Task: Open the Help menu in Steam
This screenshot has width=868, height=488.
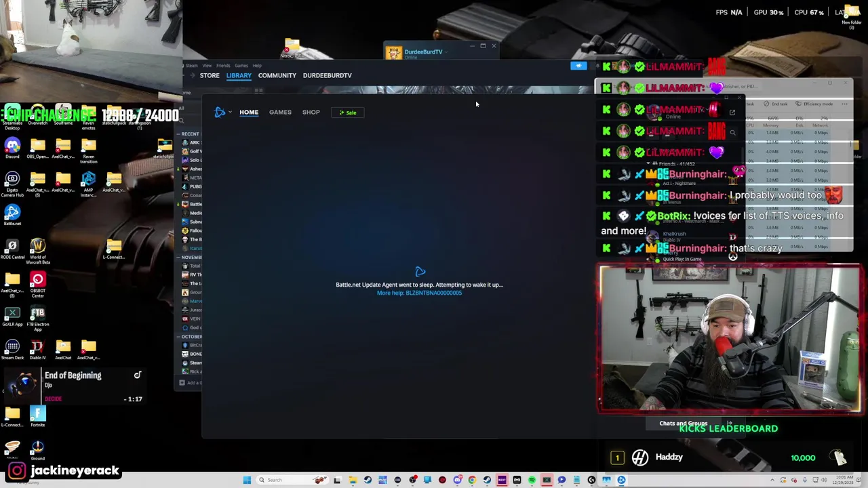Action: (x=257, y=66)
